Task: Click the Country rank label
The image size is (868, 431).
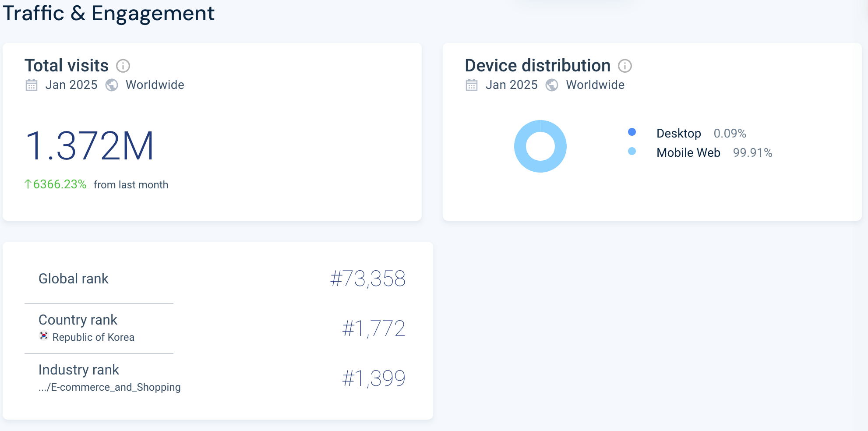Action: (x=78, y=320)
